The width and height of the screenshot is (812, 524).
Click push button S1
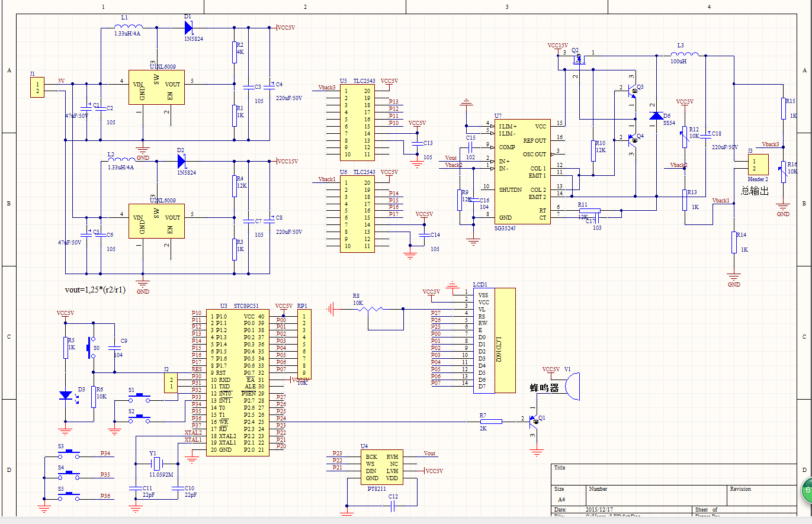140,397
